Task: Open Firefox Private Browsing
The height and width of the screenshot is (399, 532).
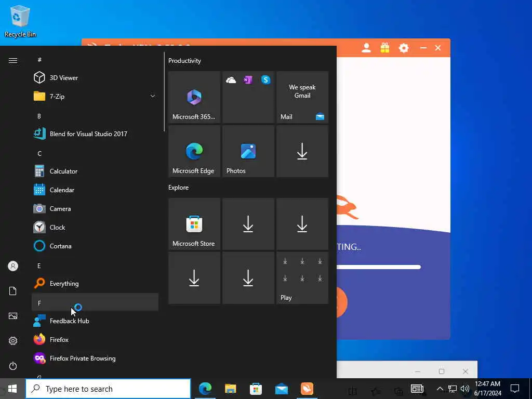Action: point(95,358)
